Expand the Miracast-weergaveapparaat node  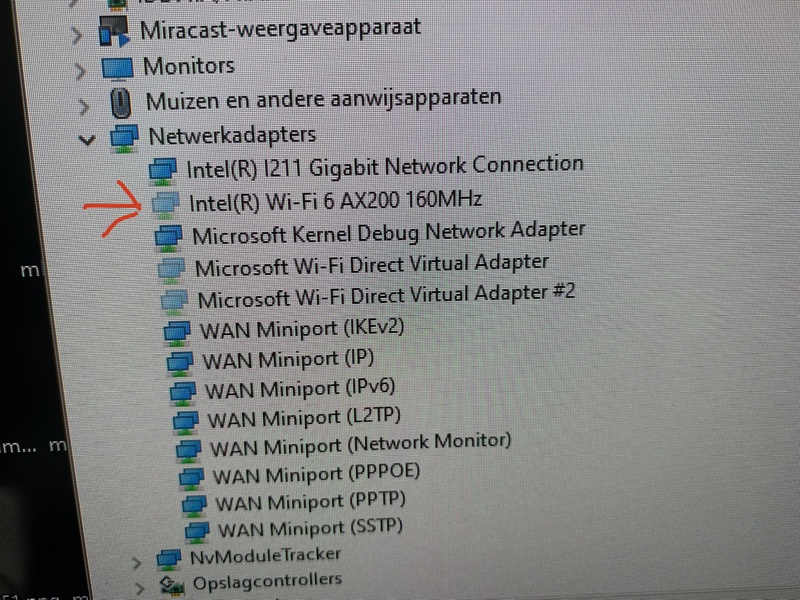point(77,35)
